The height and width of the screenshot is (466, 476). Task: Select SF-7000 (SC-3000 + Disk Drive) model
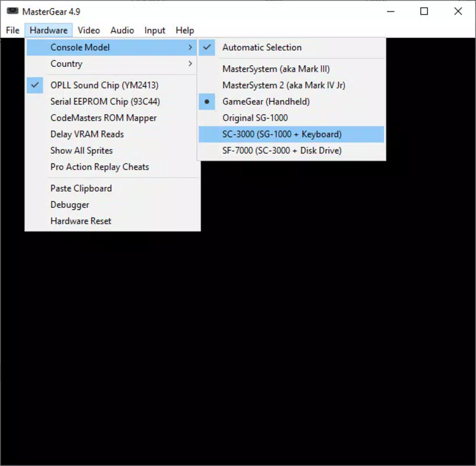292,151
